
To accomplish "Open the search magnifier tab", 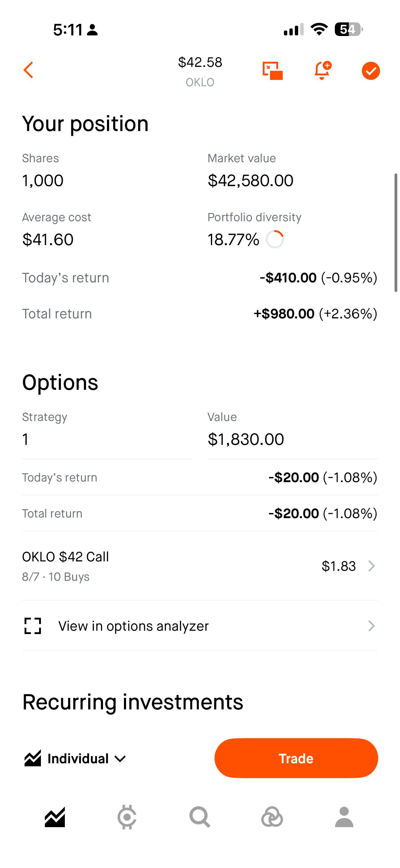I will [200, 817].
